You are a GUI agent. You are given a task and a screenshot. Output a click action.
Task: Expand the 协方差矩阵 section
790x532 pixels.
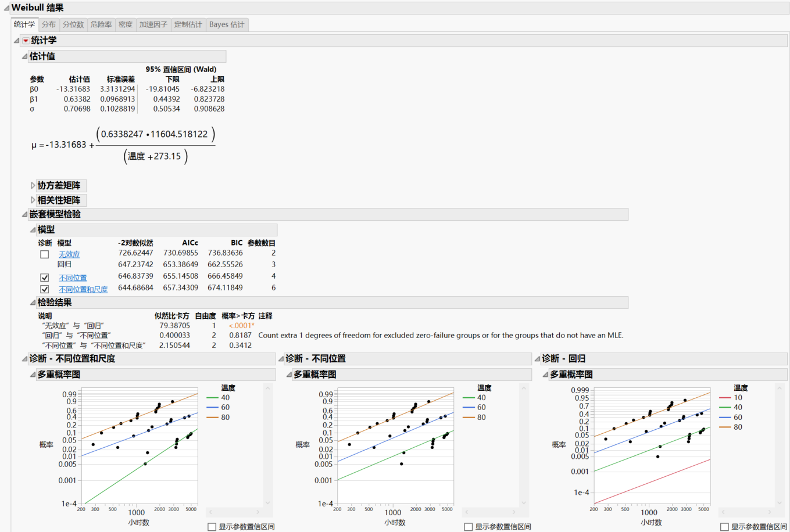[32, 185]
